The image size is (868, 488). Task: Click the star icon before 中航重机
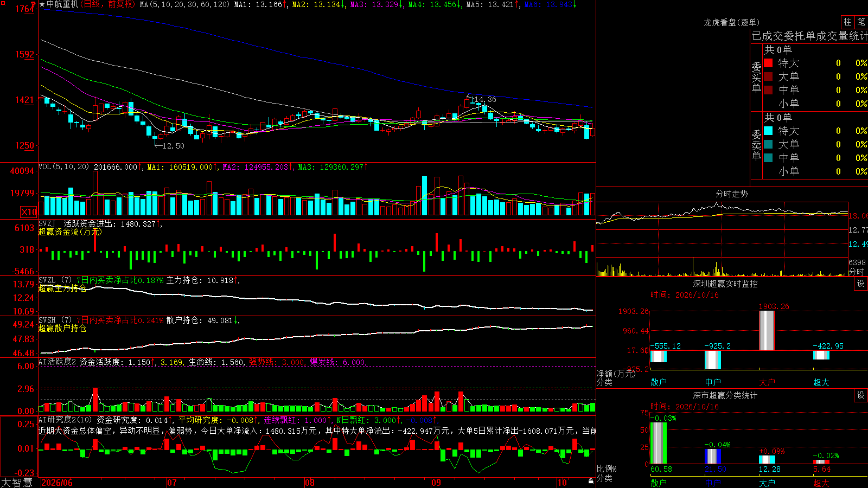click(42, 4)
